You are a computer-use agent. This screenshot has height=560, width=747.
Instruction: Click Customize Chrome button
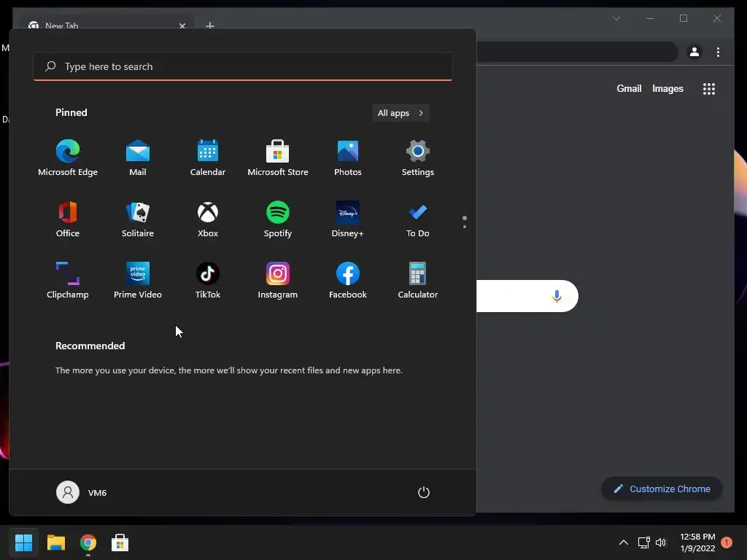(x=662, y=489)
